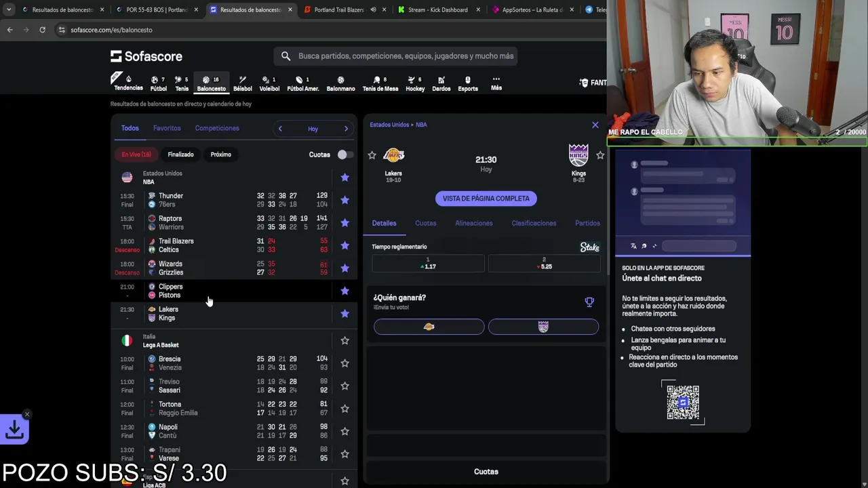Click the Lakers team logo in match header
Viewport: 868px width, 488px height.
393,155
